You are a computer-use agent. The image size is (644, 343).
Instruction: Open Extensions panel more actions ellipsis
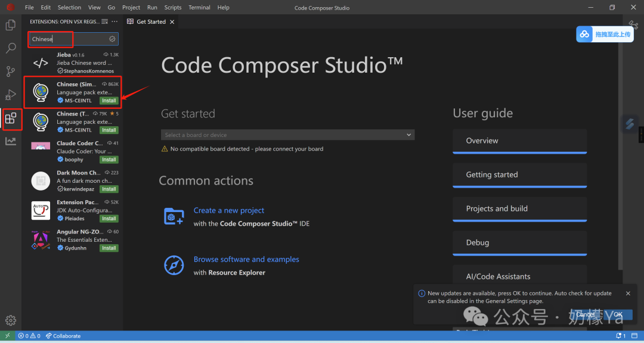pyautogui.click(x=114, y=21)
